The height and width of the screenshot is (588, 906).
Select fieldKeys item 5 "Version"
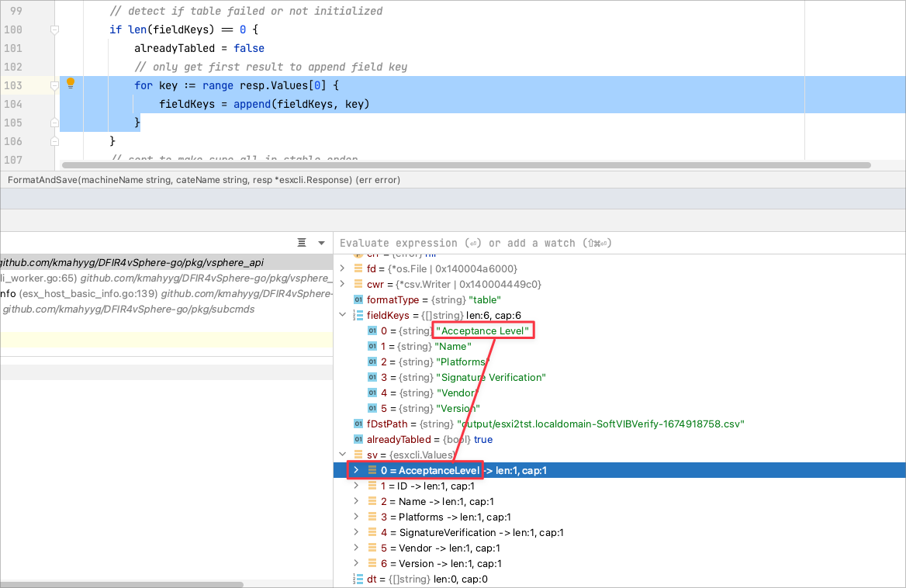620,409
